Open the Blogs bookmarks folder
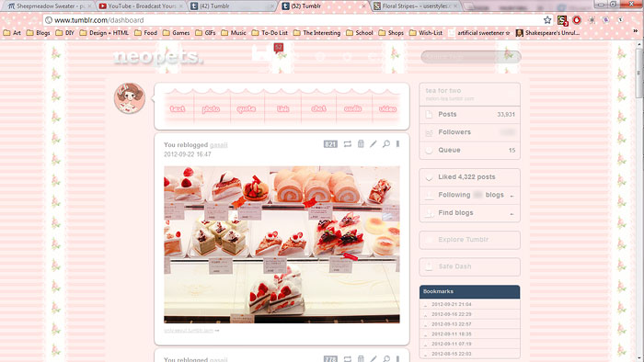644x362 pixels. pos(39,33)
